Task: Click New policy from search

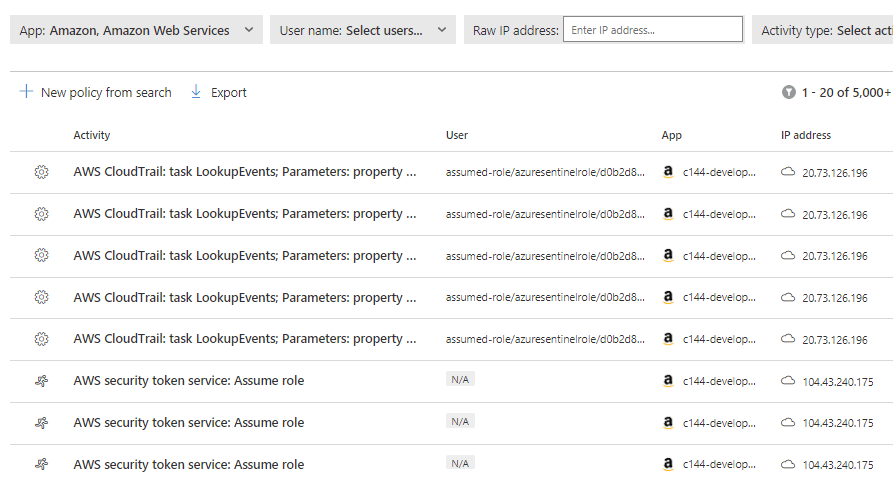Action: pos(105,92)
